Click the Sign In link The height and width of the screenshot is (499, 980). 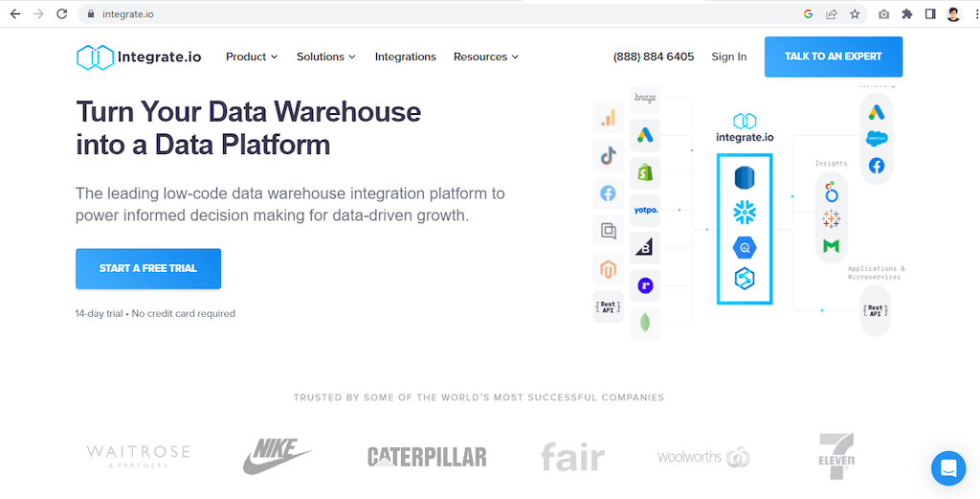[728, 57]
